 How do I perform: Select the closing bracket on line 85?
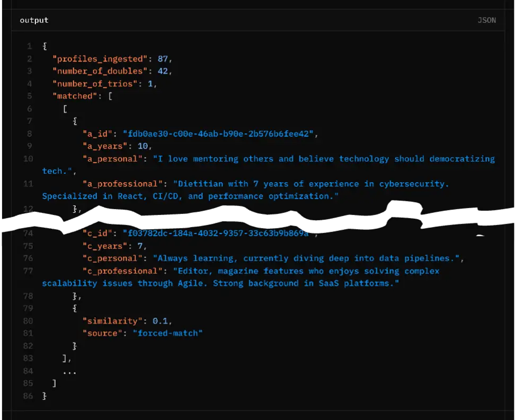point(54,383)
